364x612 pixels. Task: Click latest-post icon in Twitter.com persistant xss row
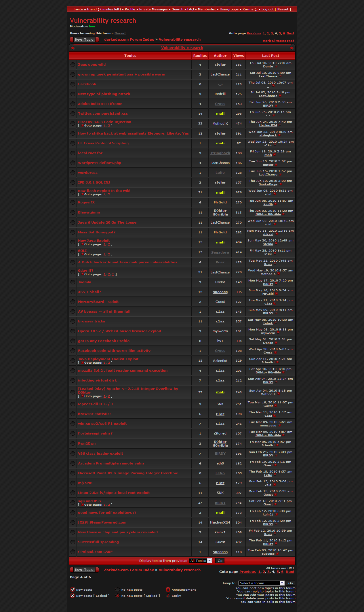[x=273, y=116]
